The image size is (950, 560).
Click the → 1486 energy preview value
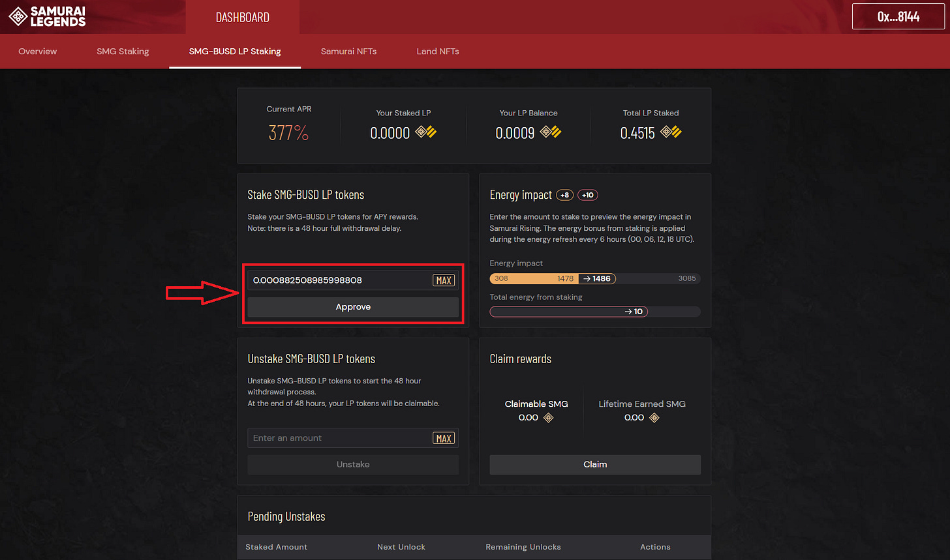tap(596, 278)
